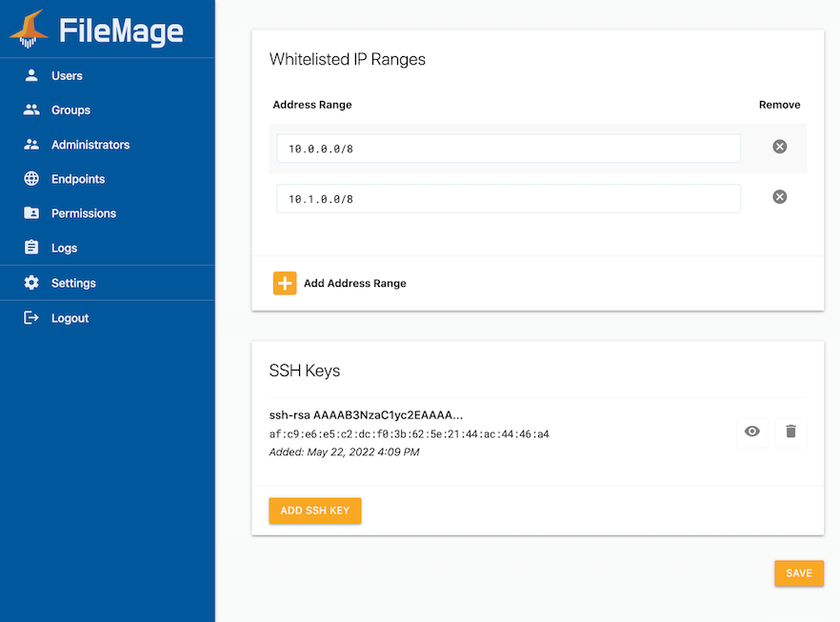Show SSH key using eye icon
840x622 pixels.
click(x=752, y=431)
